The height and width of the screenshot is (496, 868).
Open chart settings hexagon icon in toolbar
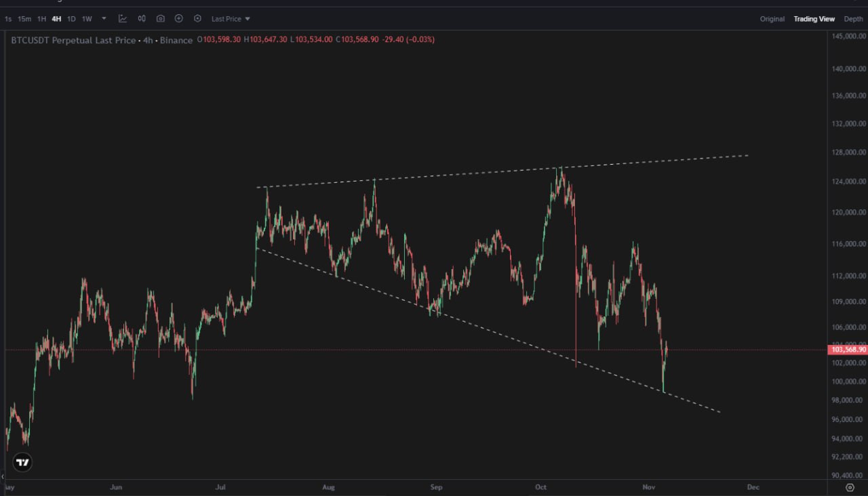[x=197, y=19]
